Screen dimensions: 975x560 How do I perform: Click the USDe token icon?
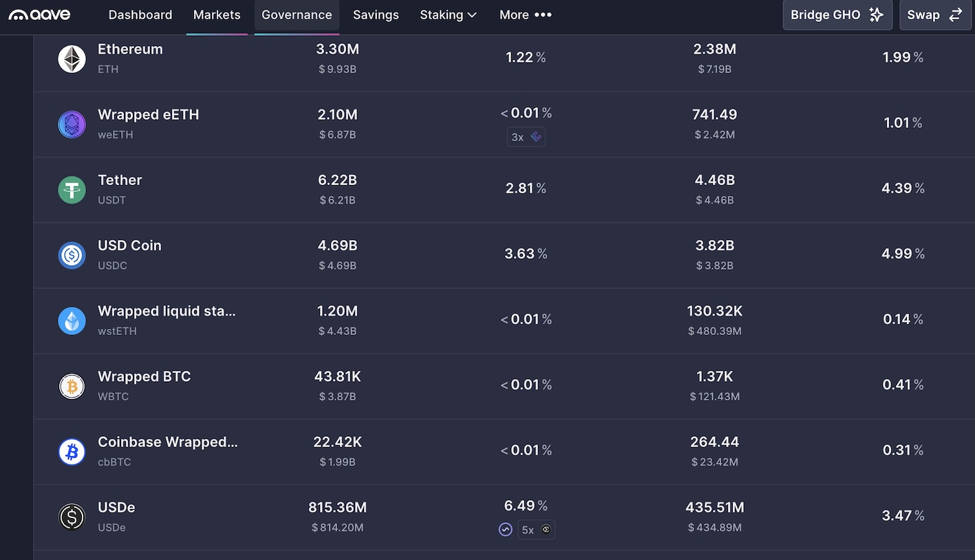[x=72, y=517]
